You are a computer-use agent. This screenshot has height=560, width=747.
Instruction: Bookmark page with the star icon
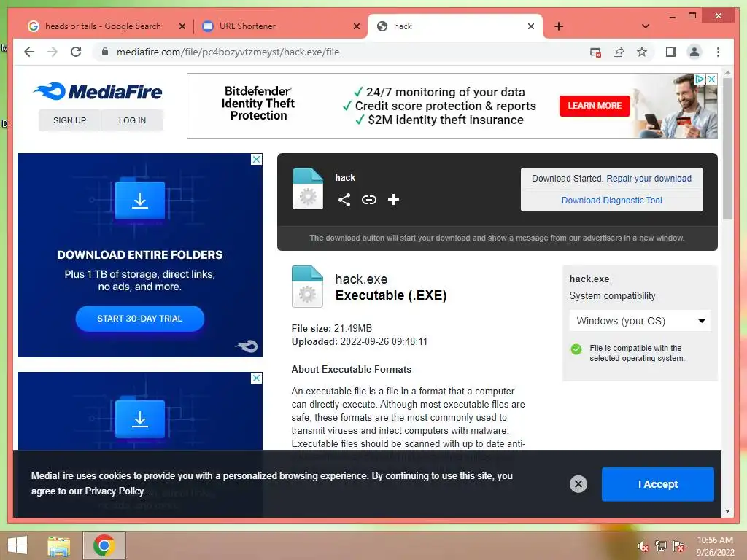(642, 52)
